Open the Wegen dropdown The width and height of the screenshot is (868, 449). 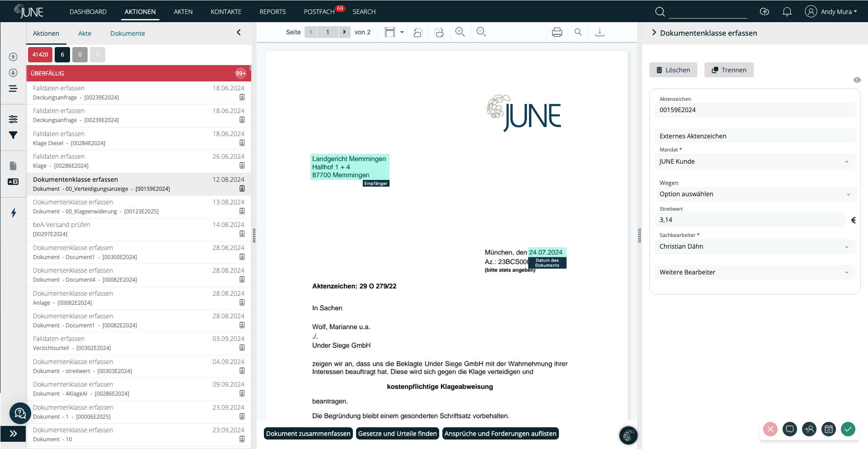[x=754, y=194]
